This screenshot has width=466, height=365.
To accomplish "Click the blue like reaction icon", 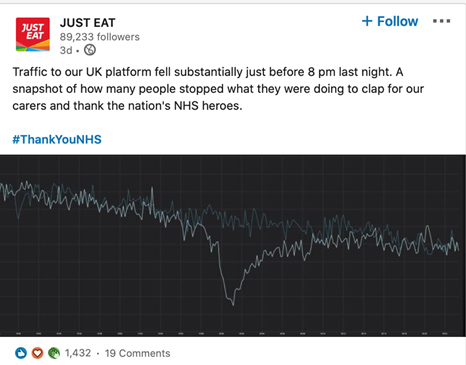I will point(21,353).
